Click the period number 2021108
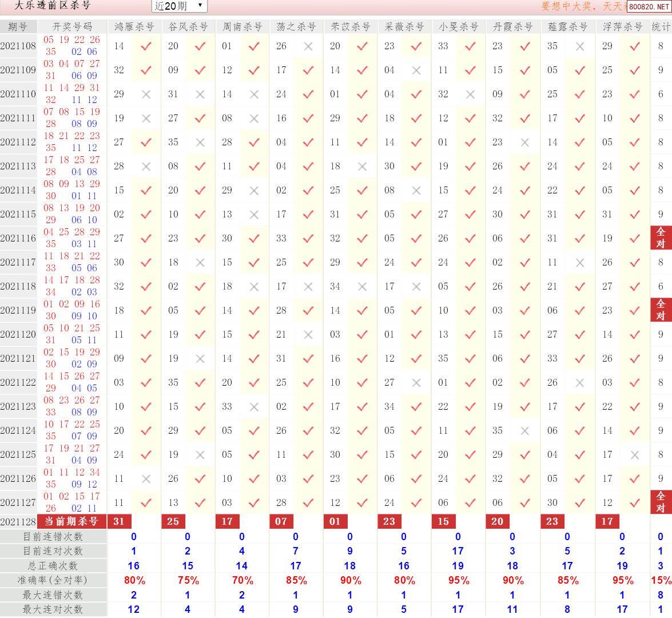672x618 pixels. click(18, 46)
